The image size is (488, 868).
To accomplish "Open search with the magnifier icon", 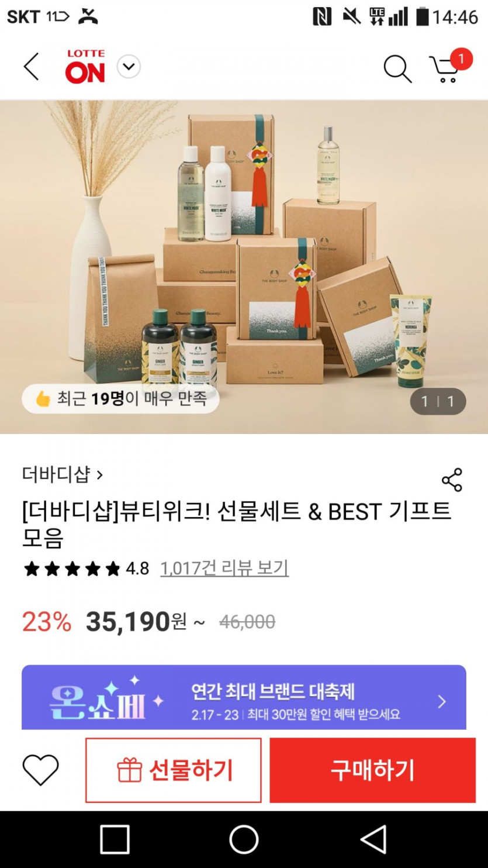I will (397, 68).
